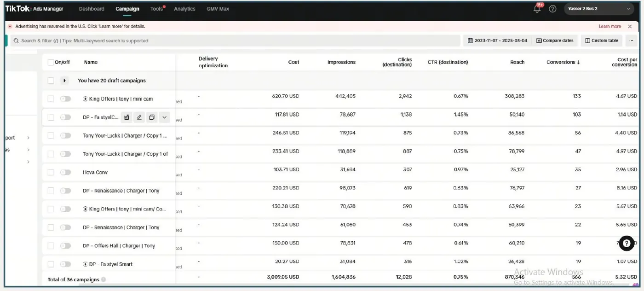The height and width of the screenshot is (291, 644).
Task: Expand the sidebar item ending in 'es'
Action: pyautogui.click(x=29, y=150)
